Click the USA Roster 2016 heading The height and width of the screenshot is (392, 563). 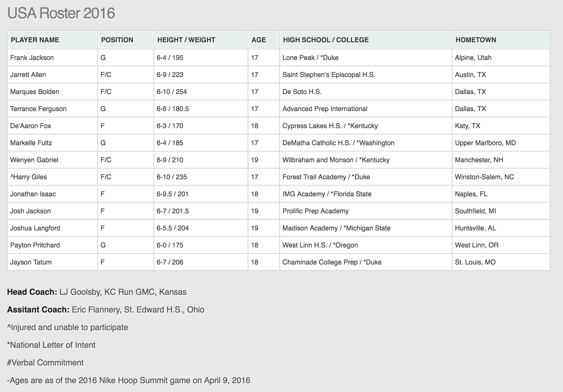coord(61,14)
